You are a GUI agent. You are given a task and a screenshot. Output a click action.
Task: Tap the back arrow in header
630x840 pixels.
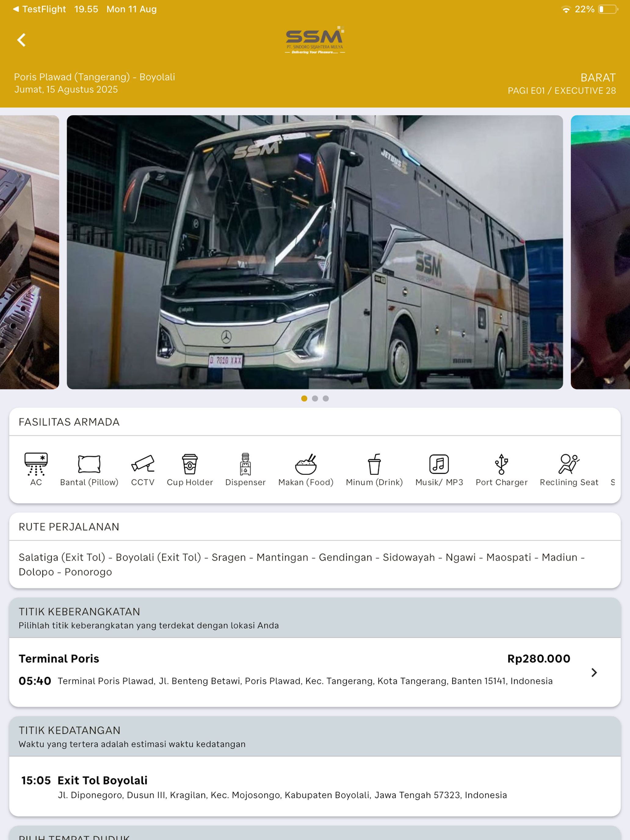point(21,40)
